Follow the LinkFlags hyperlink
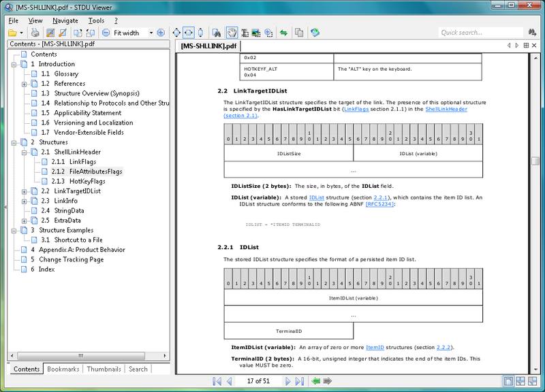 click(x=356, y=109)
